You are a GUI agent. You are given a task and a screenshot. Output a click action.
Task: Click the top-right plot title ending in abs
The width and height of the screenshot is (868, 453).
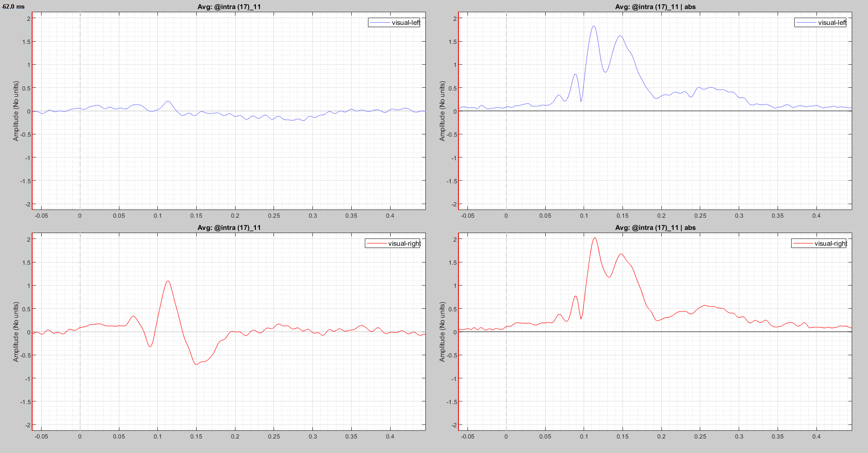(656, 7)
